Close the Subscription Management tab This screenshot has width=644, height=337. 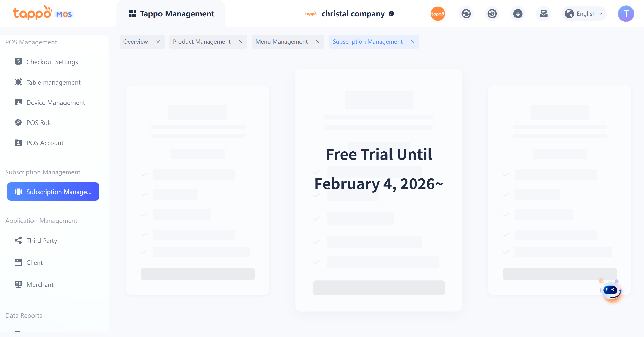pyautogui.click(x=413, y=42)
